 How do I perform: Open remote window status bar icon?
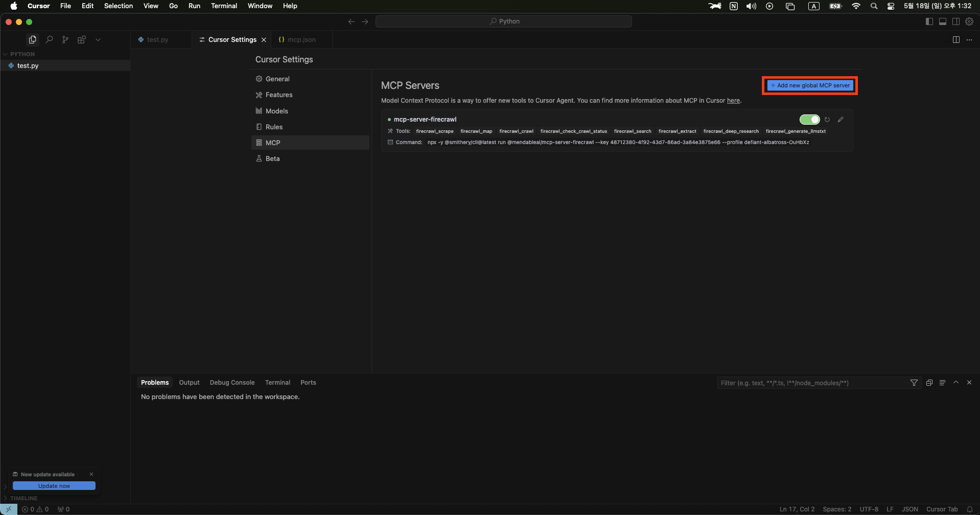(9, 509)
